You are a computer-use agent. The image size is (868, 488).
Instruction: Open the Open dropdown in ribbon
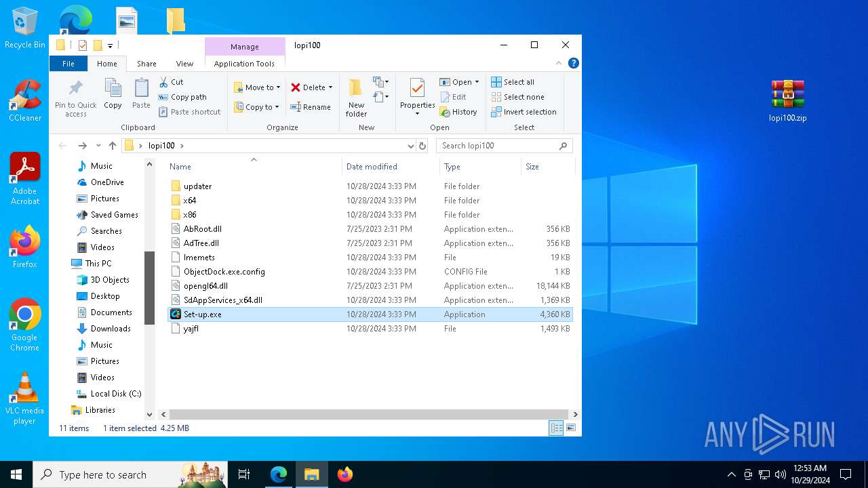(460, 82)
